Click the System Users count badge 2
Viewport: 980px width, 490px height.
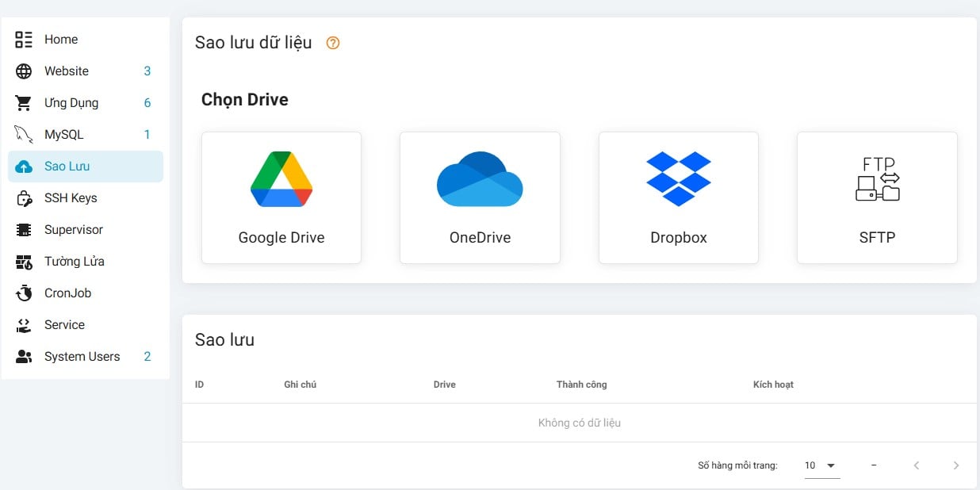147,357
